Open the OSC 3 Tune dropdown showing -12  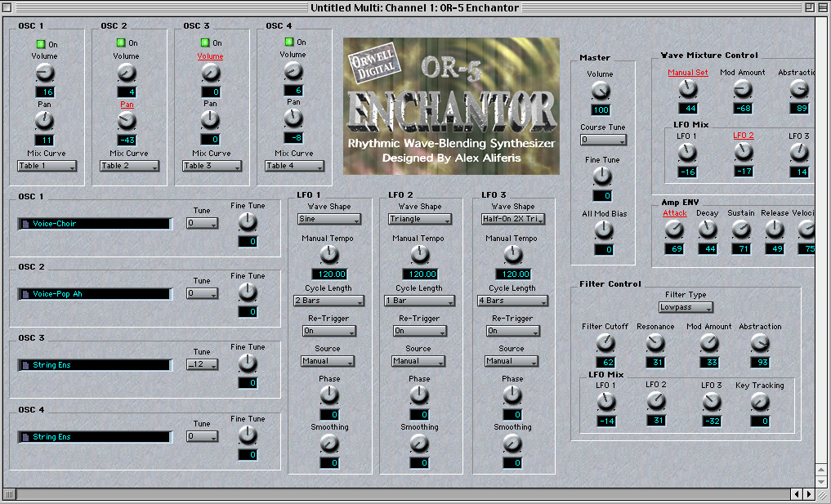coord(202,365)
